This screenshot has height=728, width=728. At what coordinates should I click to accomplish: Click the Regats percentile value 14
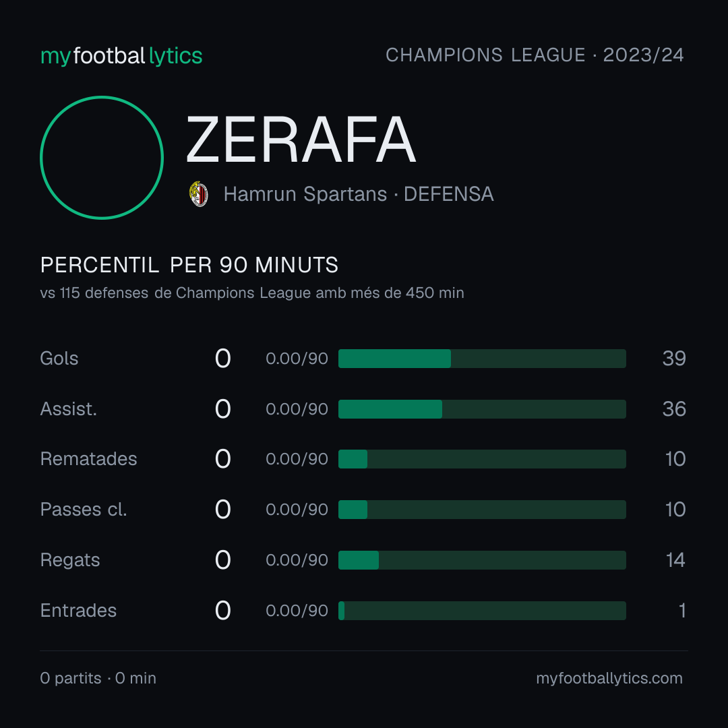(x=675, y=560)
